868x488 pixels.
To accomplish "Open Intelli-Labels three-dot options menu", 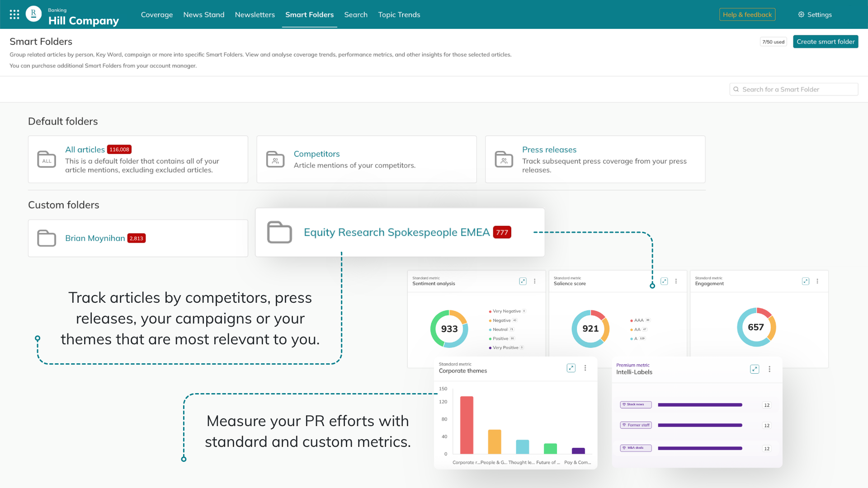I will click(x=769, y=369).
